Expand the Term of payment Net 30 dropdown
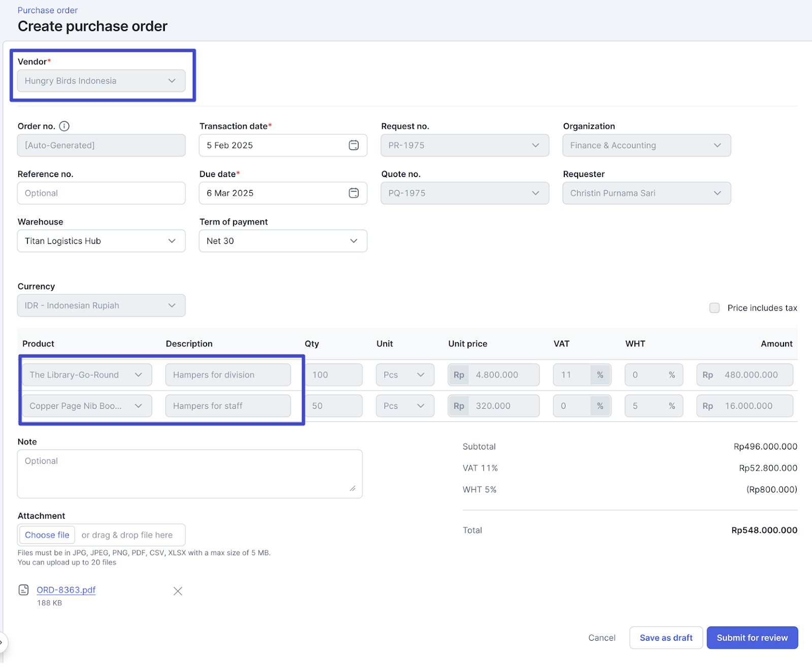Viewport: 812px width, 667px height. point(283,241)
